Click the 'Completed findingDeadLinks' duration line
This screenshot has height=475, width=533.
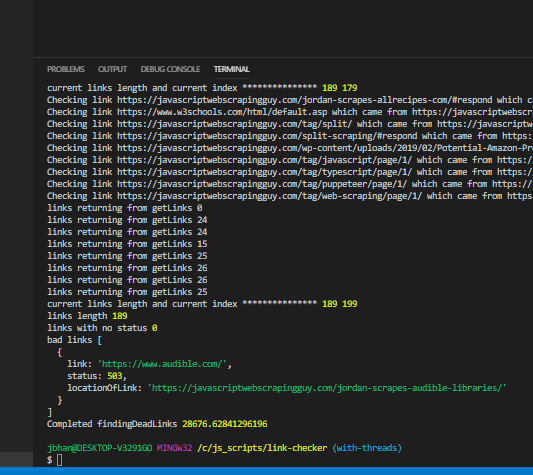point(157,424)
